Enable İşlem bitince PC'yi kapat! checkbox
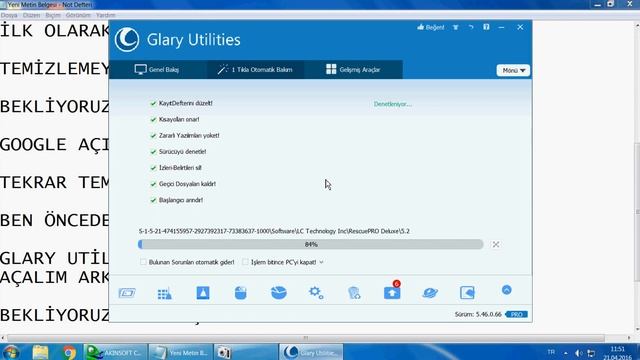This screenshot has width=640, height=360. (245, 262)
